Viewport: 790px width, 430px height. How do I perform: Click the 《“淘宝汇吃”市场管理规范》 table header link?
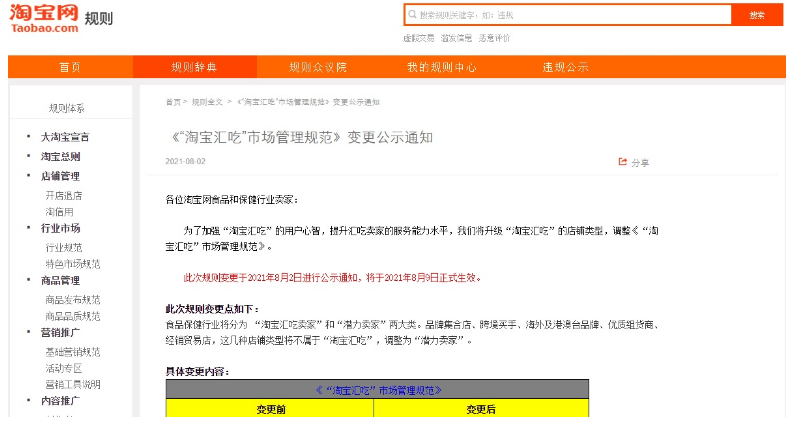point(378,389)
